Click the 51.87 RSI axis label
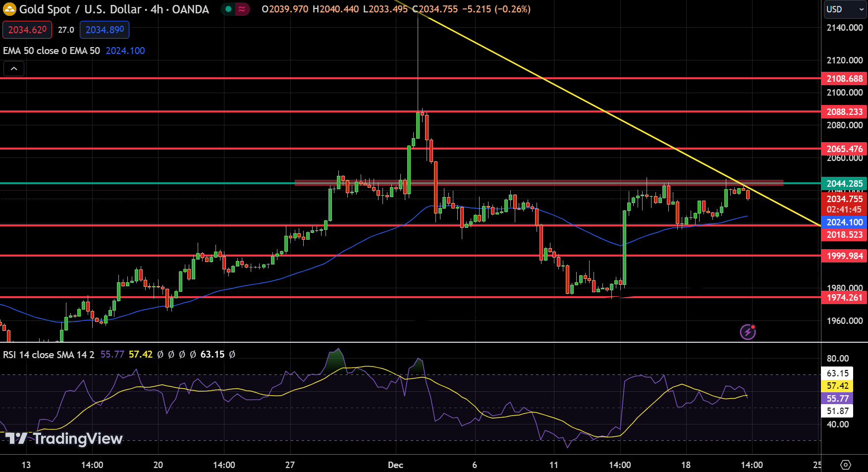Screen dimensions: 868x472 (837, 411)
